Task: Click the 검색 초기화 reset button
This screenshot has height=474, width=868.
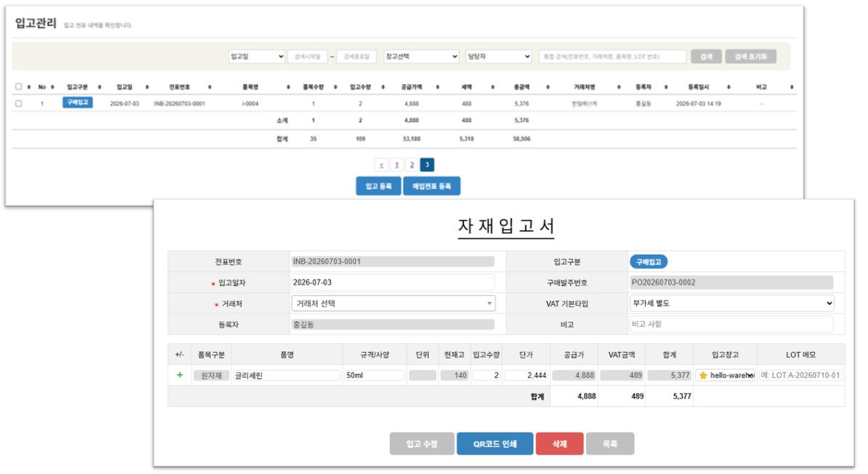Action: click(x=750, y=57)
